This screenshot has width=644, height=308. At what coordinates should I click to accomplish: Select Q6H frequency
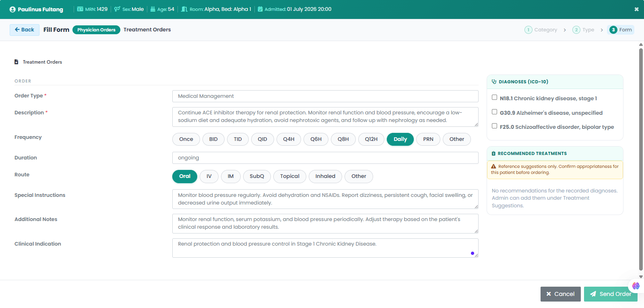tap(316, 139)
